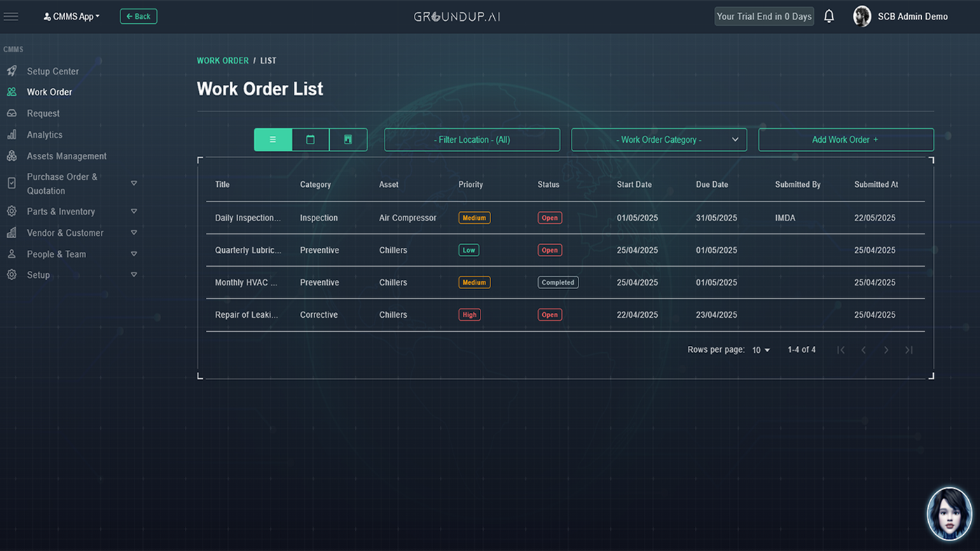This screenshot has width=980, height=551.
Task: Switch to calendar view of work orders
Action: 310,140
